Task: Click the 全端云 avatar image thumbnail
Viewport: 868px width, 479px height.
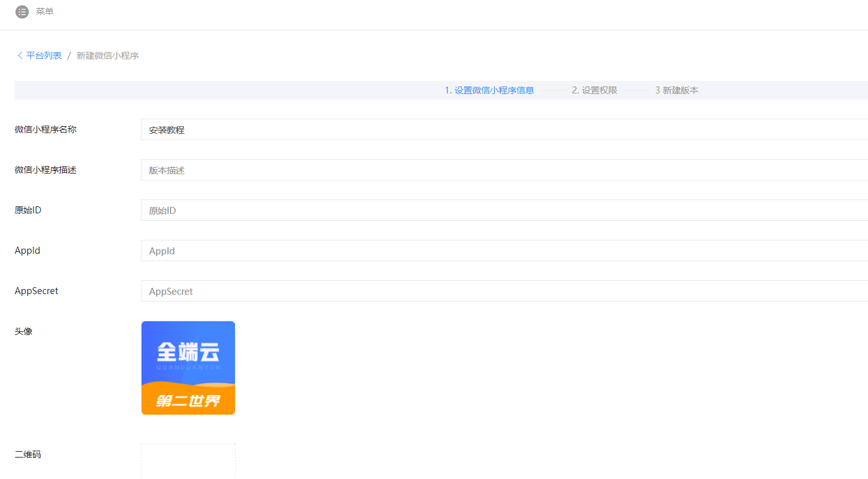Action: (x=188, y=368)
